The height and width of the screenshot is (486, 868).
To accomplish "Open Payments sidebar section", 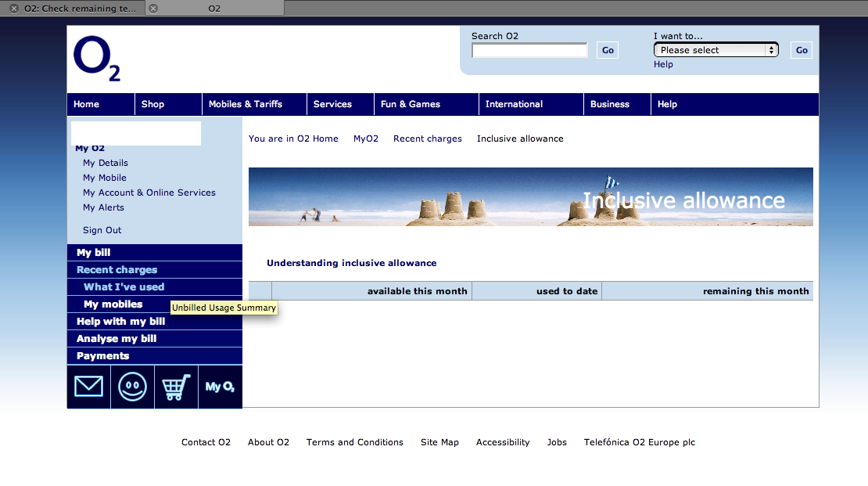I will 155,356.
